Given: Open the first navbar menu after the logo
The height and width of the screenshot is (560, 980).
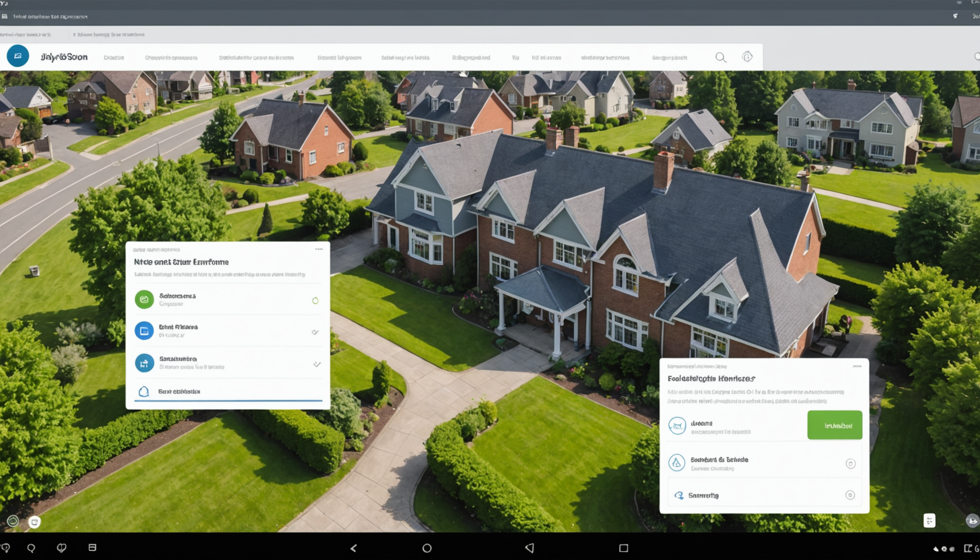Looking at the screenshot, I should click(x=114, y=57).
